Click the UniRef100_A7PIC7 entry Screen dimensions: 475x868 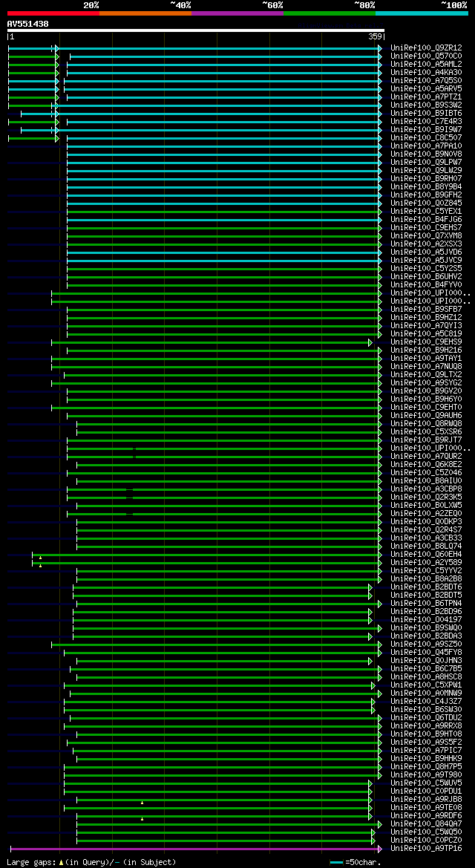pyautogui.click(x=426, y=750)
